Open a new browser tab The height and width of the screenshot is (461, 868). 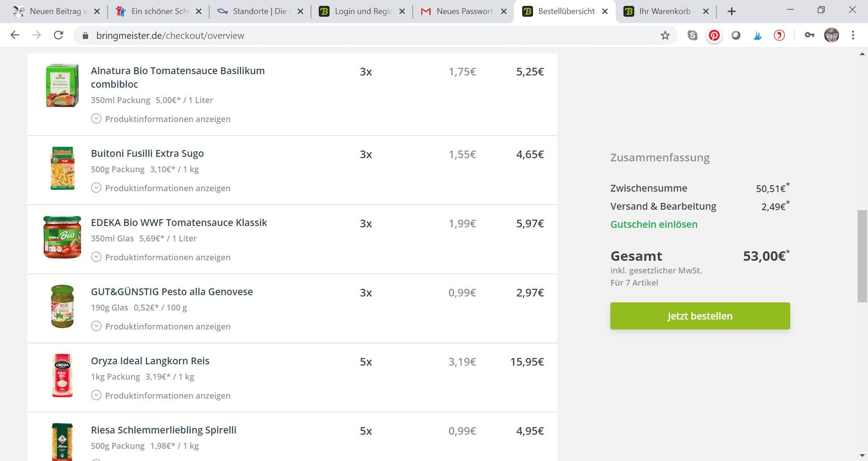(x=731, y=11)
